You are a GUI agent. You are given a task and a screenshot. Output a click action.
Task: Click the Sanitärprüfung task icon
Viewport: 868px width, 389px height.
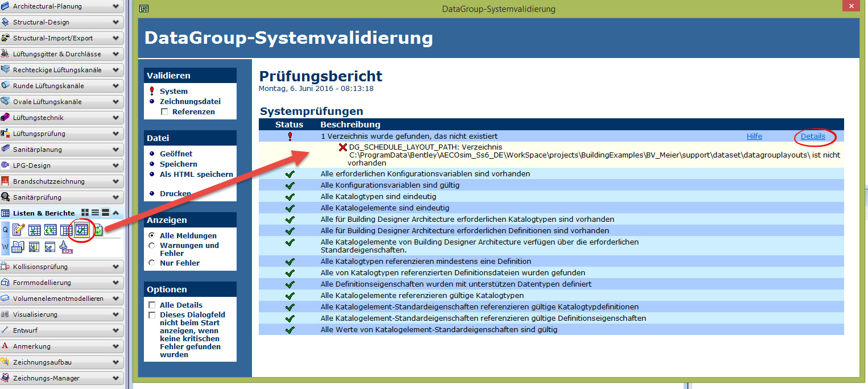coord(5,197)
